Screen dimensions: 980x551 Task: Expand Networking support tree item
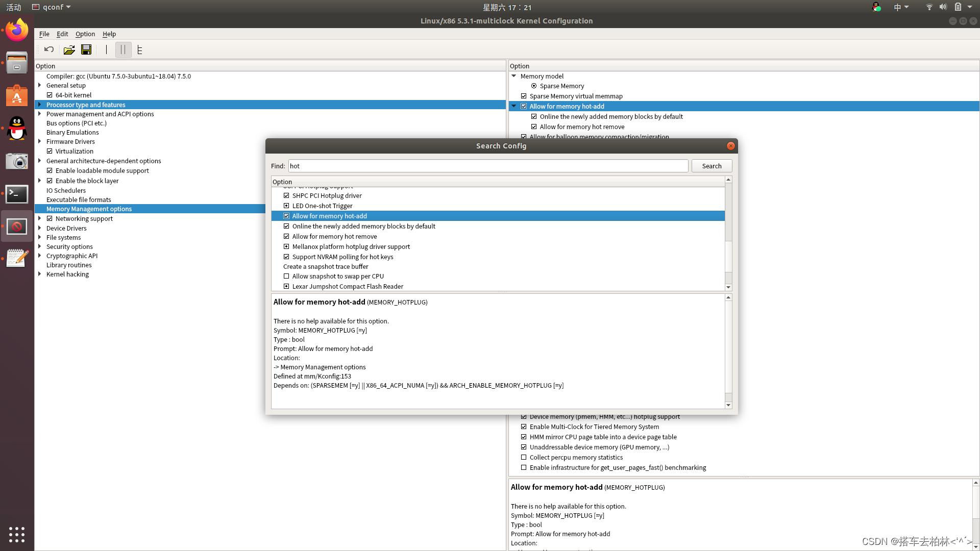click(39, 218)
